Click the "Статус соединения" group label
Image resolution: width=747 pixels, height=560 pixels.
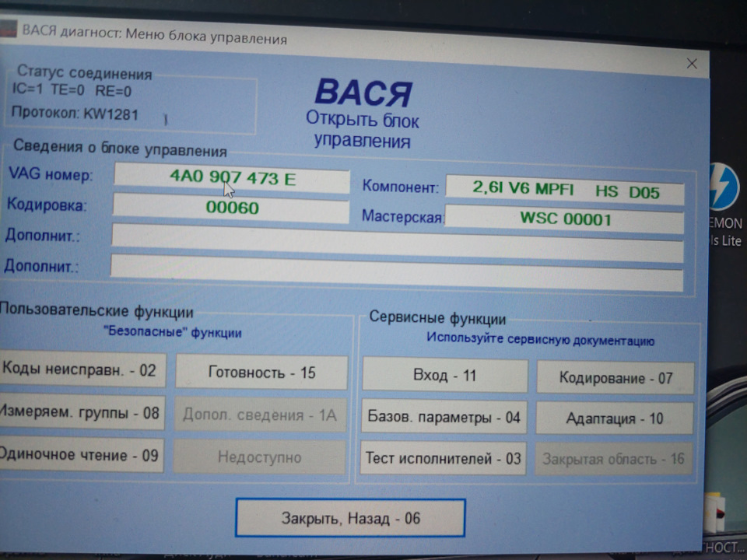(x=85, y=72)
